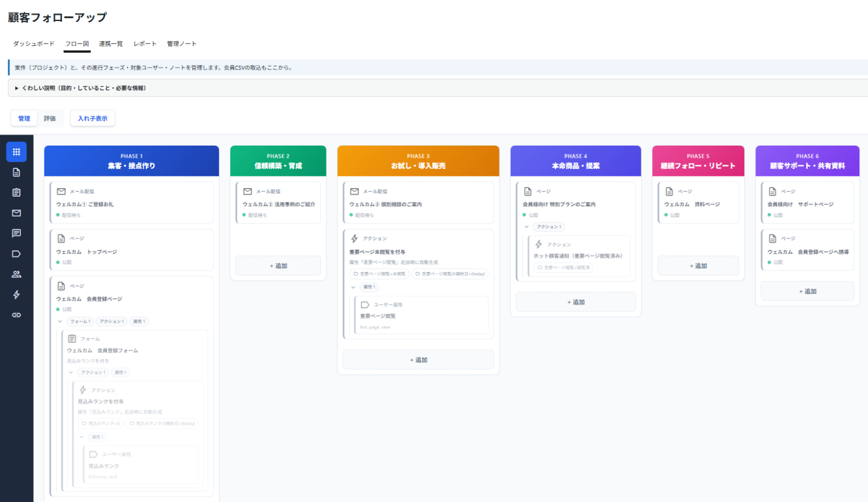Select the label tag icon in the sidebar
Viewport: 868px width, 502px height.
pos(16,254)
